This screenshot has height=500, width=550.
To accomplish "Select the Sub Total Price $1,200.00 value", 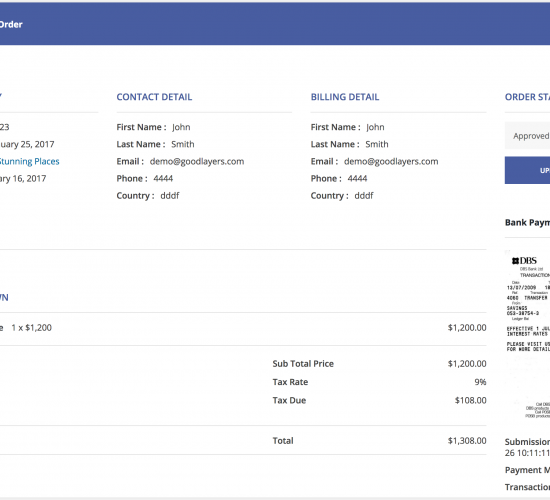I will pyautogui.click(x=467, y=364).
